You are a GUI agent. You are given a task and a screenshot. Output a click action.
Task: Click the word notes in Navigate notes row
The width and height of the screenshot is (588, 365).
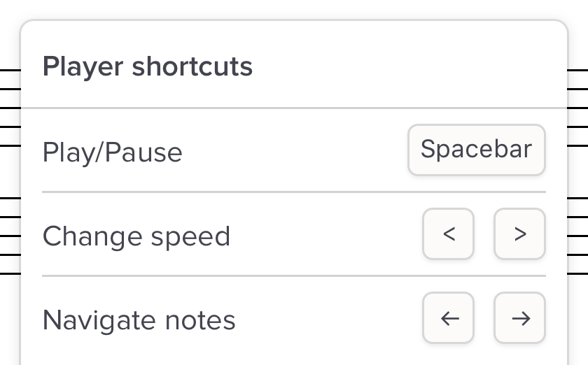(200, 320)
